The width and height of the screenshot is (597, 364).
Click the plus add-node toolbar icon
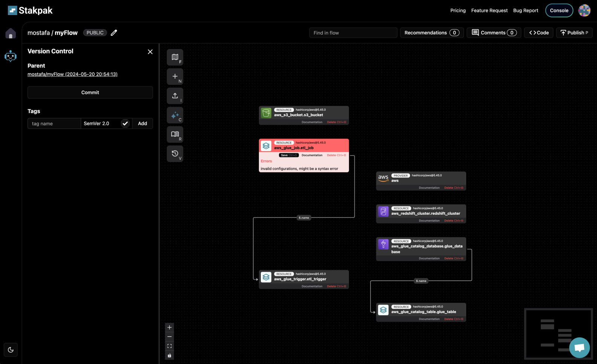click(x=175, y=76)
